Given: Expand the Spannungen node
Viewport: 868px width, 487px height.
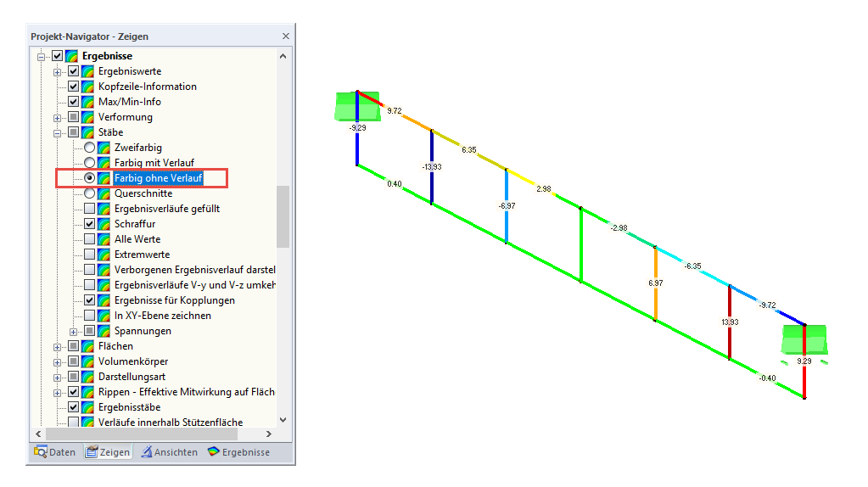Looking at the screenshot, I should point(73,332).
